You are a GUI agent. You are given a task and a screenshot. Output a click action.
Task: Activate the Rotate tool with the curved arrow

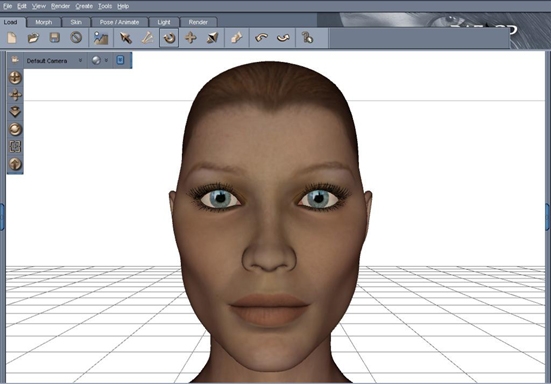tap(169, 38)
